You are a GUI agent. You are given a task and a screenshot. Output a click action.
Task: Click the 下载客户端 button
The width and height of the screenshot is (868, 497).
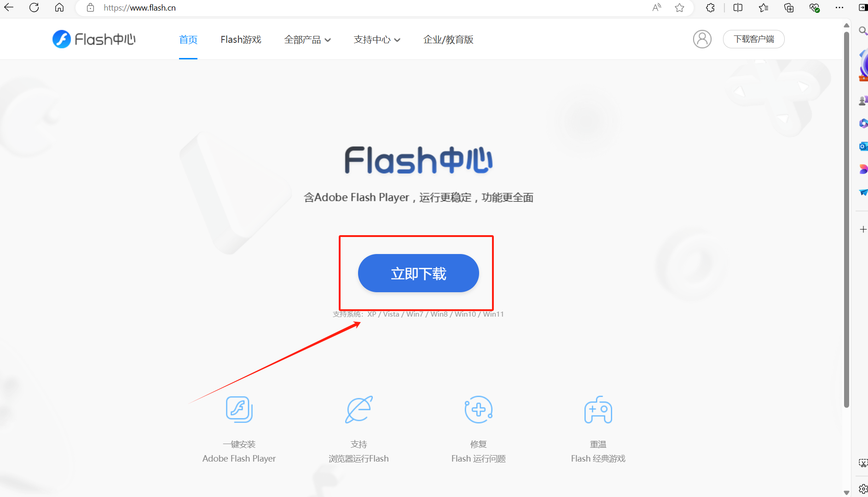753,39
